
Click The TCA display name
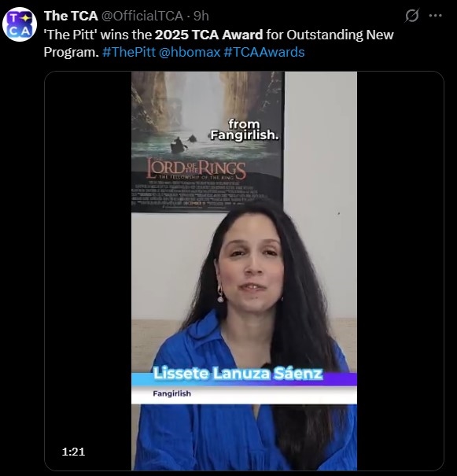pos(71,16)
